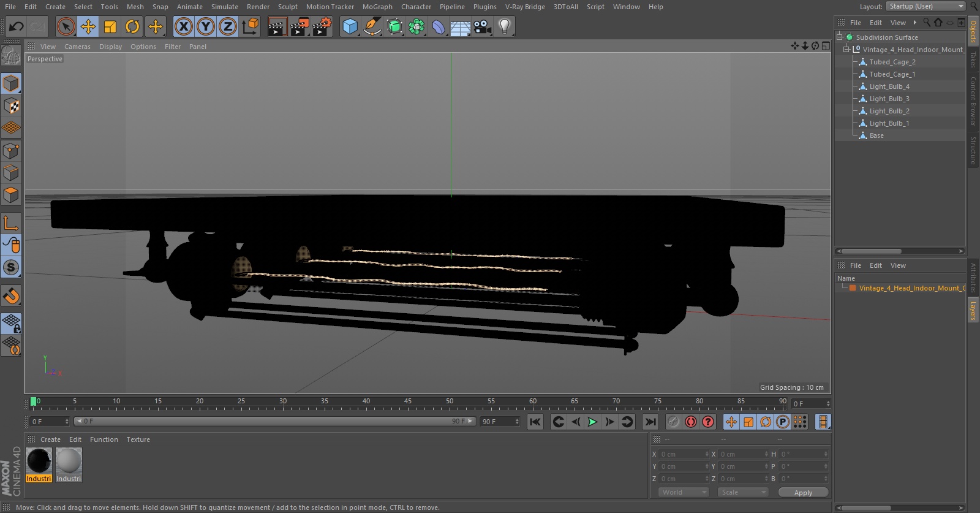Screen dimensions: 980x513
Task: Collapse Vintage_4_Head_Indoor_Mount null object
Action: point(846,50)
